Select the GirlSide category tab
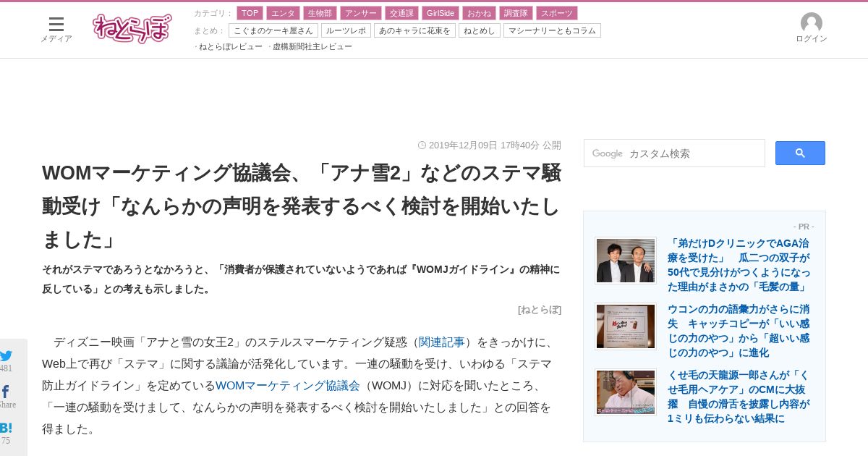Viewport: 868px width, 456px height. click(440, 13)
